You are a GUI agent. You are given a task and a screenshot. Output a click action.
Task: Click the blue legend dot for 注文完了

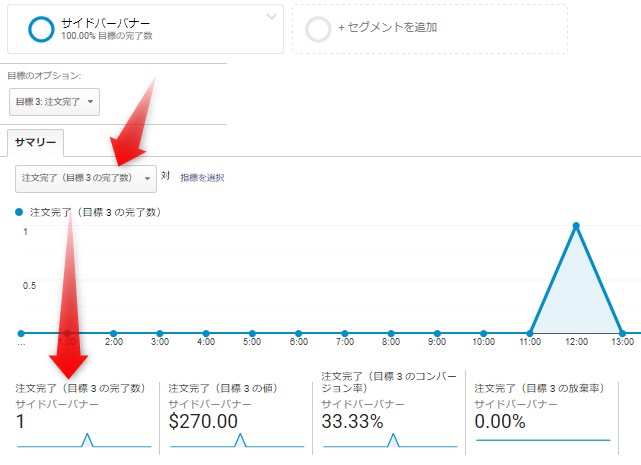[20, 212]
